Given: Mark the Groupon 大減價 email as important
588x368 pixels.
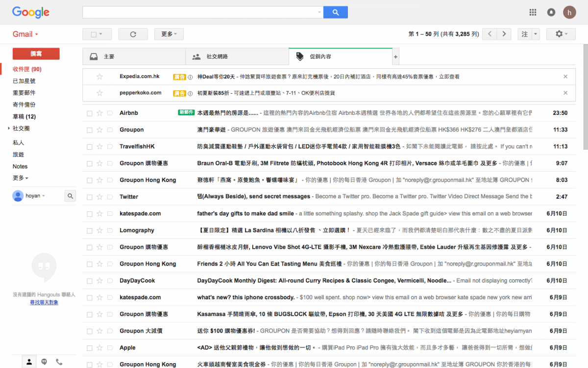Looking at the screenshot, I should coord(110,331).
